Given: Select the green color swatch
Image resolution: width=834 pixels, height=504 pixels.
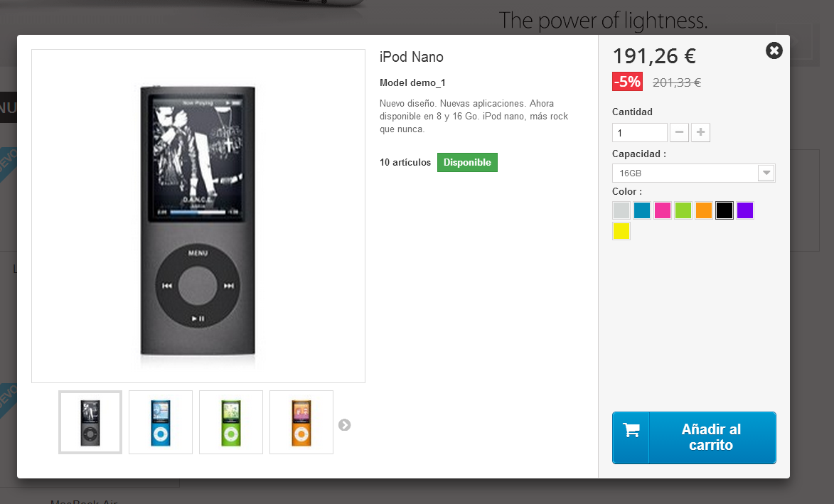Looking at the screenshot, I should [683, 210].
